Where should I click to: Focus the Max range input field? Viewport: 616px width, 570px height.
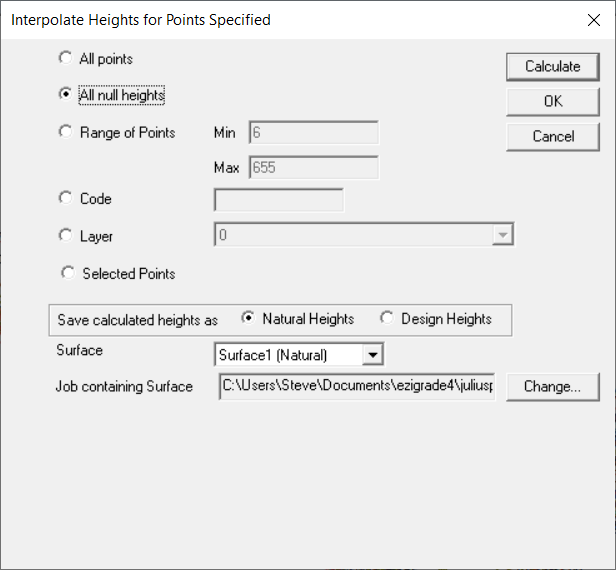click(x=313, y=167)
